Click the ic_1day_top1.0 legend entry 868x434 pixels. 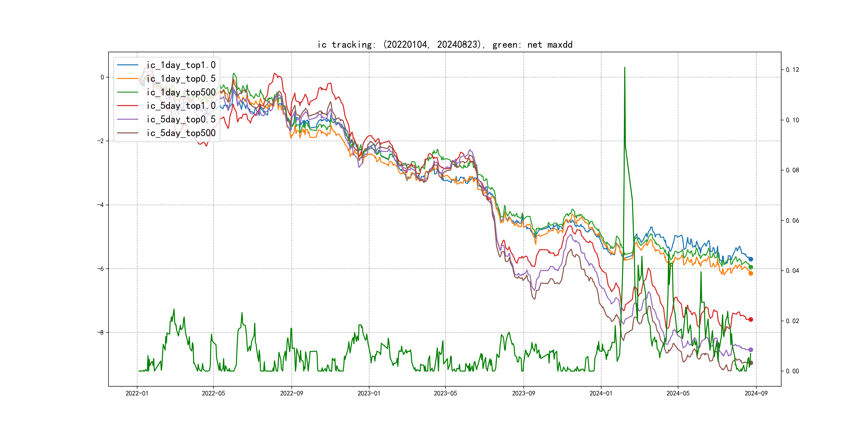point(181,65)
